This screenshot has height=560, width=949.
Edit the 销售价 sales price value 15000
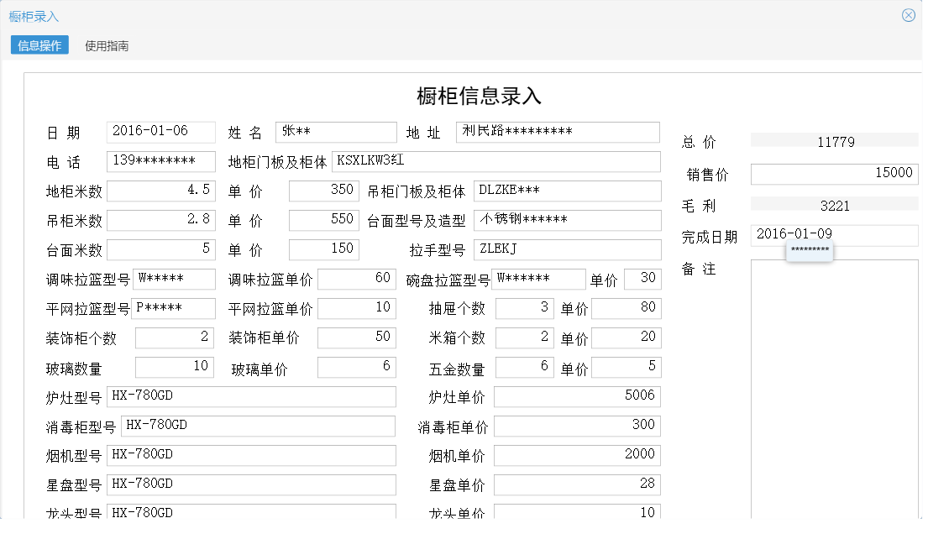click(834, 173)
